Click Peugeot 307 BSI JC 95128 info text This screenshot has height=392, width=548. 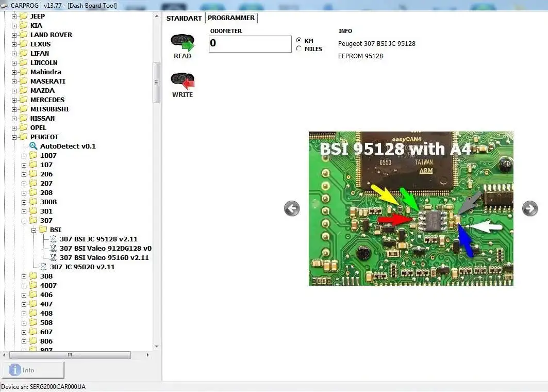(376, 44)
